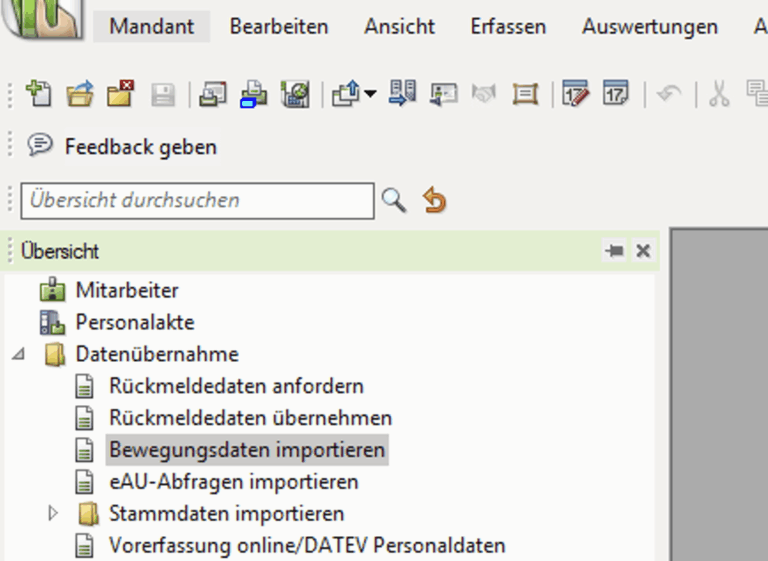
Task: Click the Übersicht durchsuchen search field
Action: (x=197, y=200)
